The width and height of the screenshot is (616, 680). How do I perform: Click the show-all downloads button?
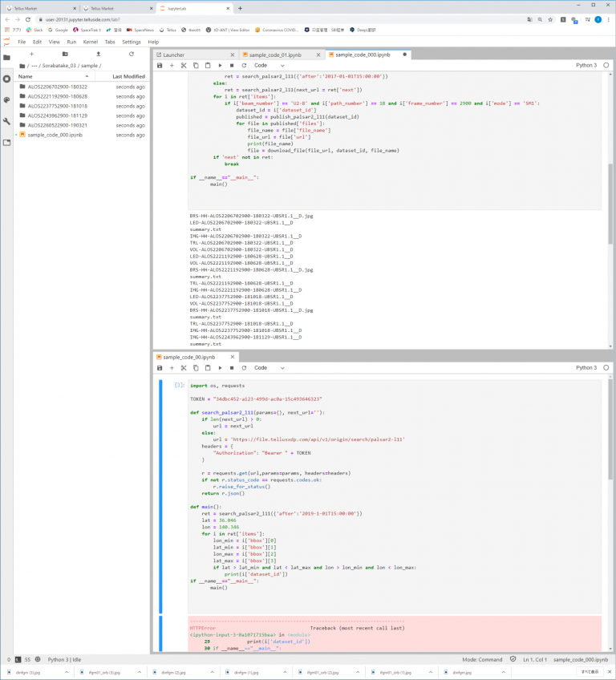(x=590, y=672)
